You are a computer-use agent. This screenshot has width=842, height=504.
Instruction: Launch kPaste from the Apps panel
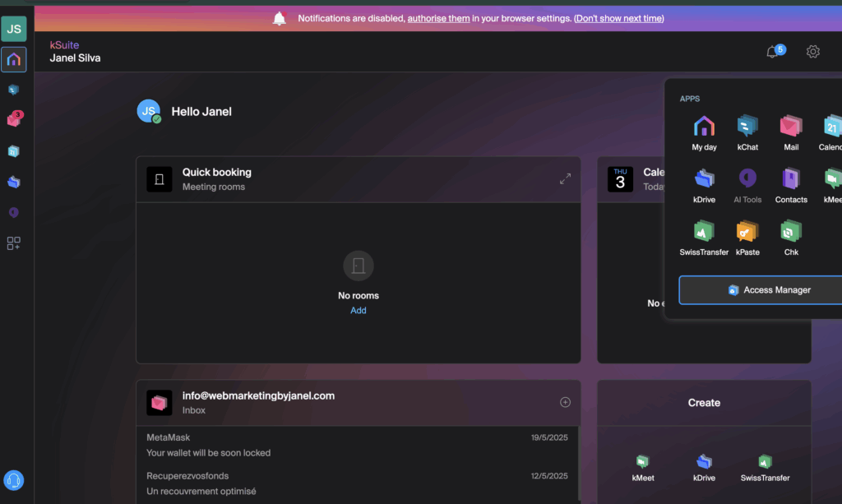[x=747, y=238]
